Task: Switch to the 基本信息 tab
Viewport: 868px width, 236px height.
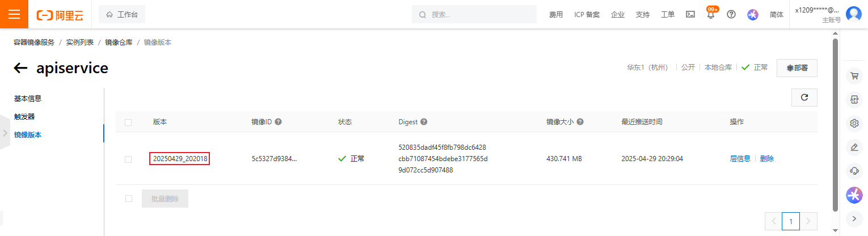Action: click(x=28, y=99)
